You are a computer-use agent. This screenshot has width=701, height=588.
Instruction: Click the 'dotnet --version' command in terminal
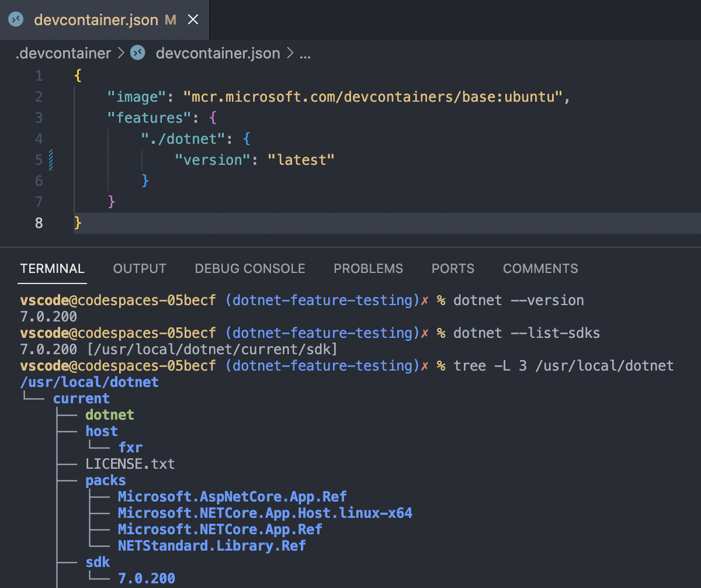(519, 300)
